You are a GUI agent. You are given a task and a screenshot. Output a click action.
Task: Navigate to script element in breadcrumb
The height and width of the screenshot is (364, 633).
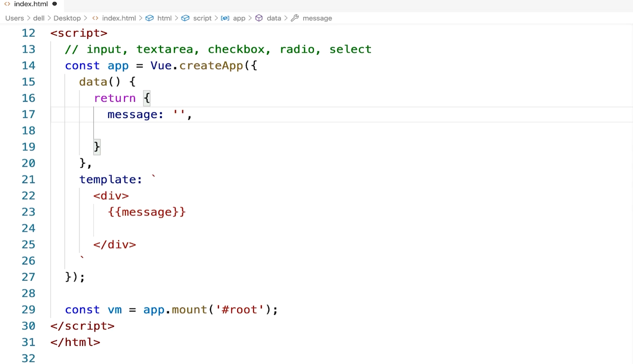pyautogui.click(x=202, y=18)
